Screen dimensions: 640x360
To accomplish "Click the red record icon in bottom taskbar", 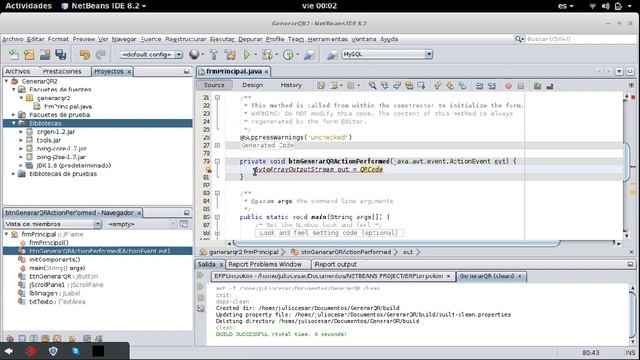I will click(x=31, y=351).
